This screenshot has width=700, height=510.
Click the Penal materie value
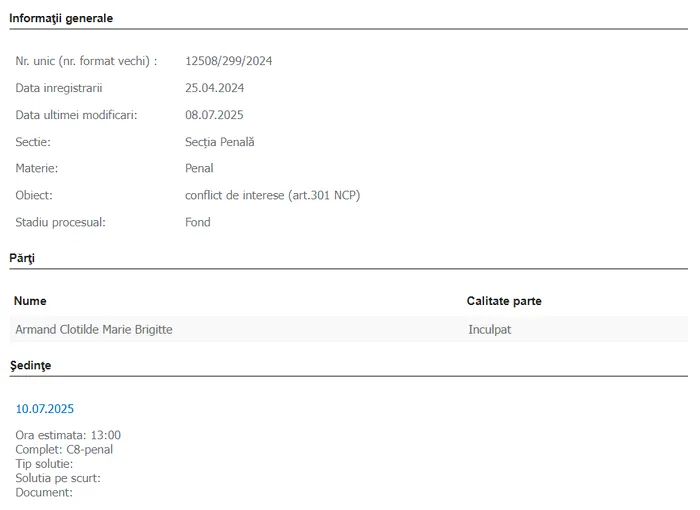tap(199, 168)
